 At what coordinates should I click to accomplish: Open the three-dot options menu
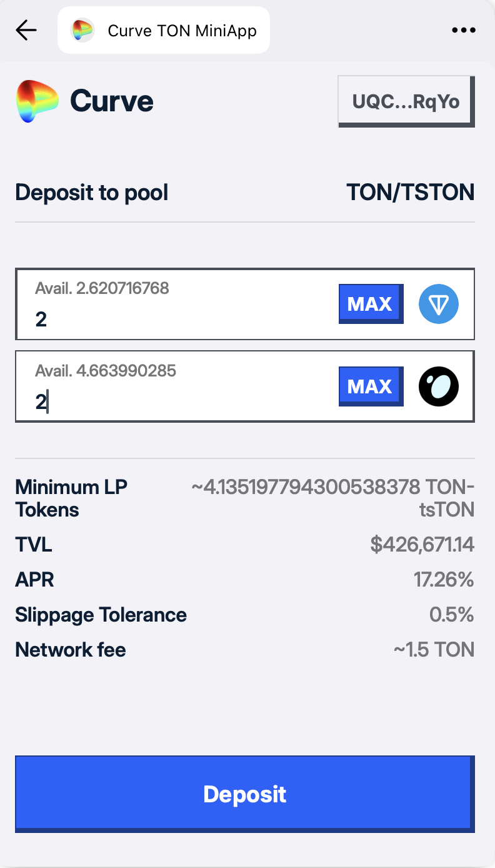tap(463, 30)
